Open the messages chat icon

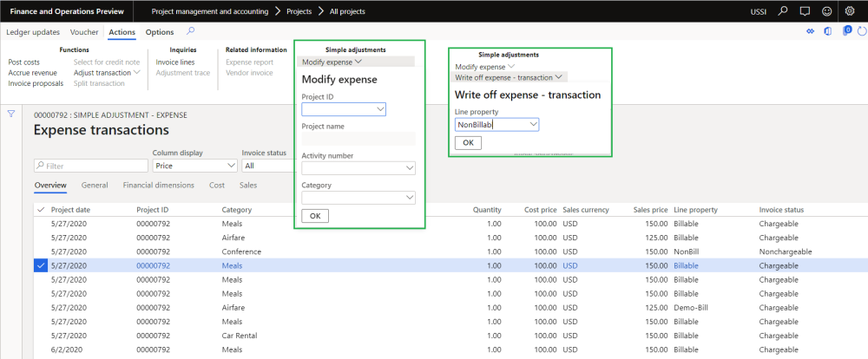(805, 11)
